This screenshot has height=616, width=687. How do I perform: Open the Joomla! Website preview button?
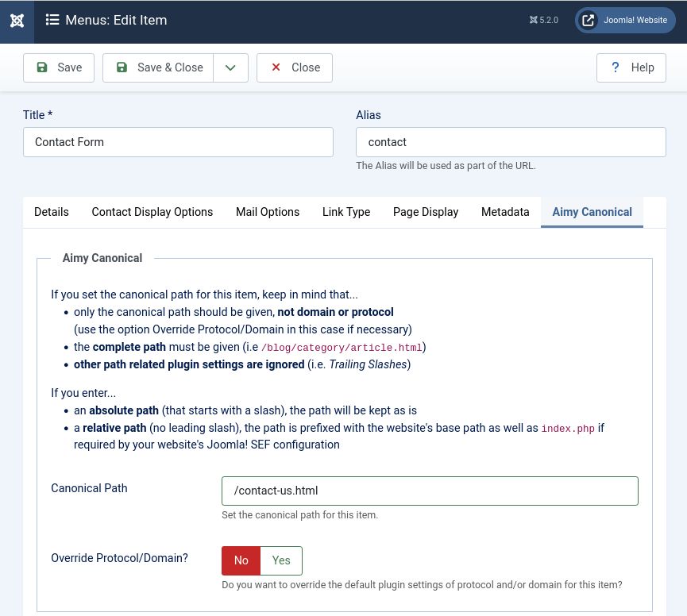tap(625, 20)
